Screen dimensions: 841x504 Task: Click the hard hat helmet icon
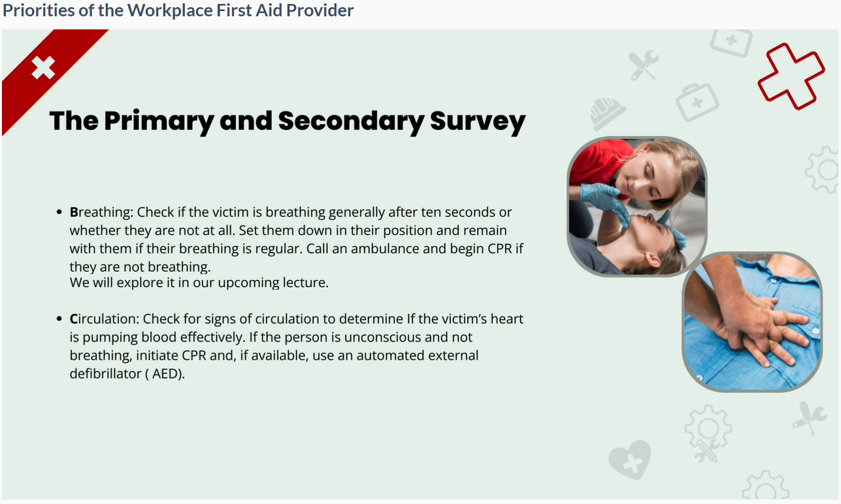(x=607, y=114)
